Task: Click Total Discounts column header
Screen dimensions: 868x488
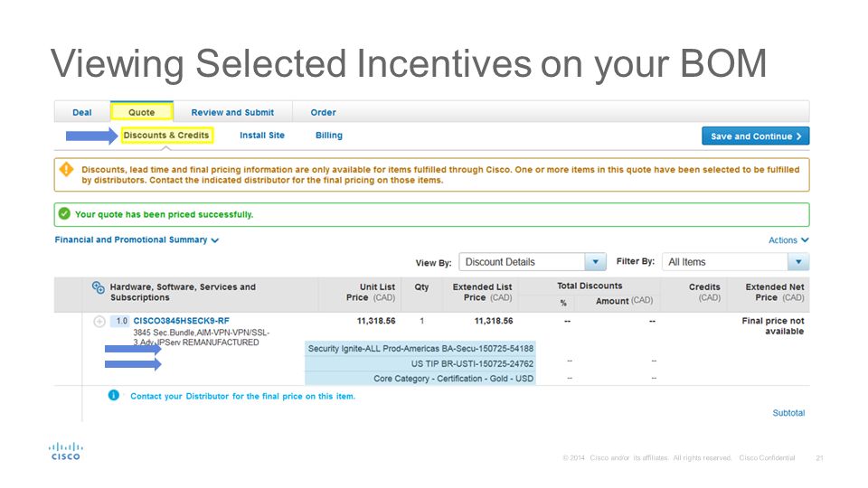Action: click(590, 286)
